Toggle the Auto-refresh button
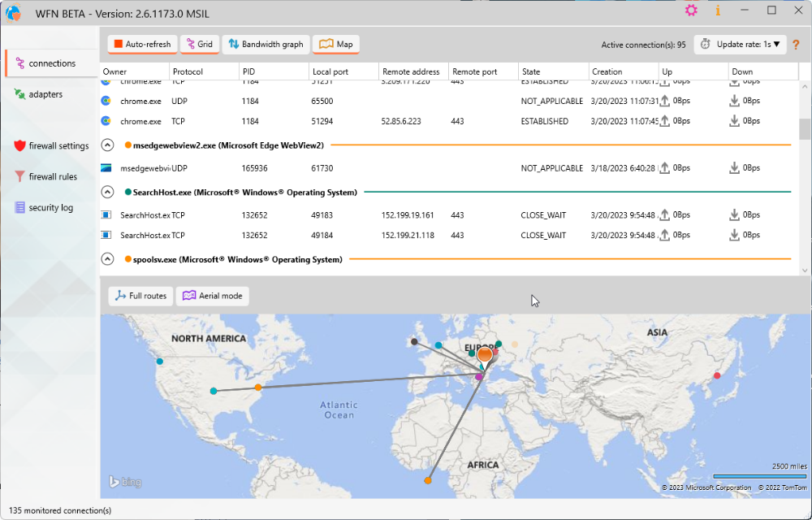The height and width of the screenshot is (520, 812). coord(142,44)
